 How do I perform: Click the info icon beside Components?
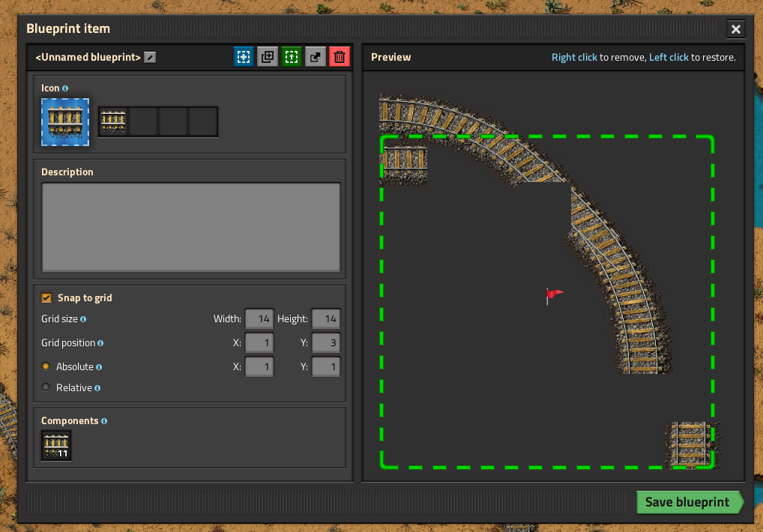click(x=104, y=421)
